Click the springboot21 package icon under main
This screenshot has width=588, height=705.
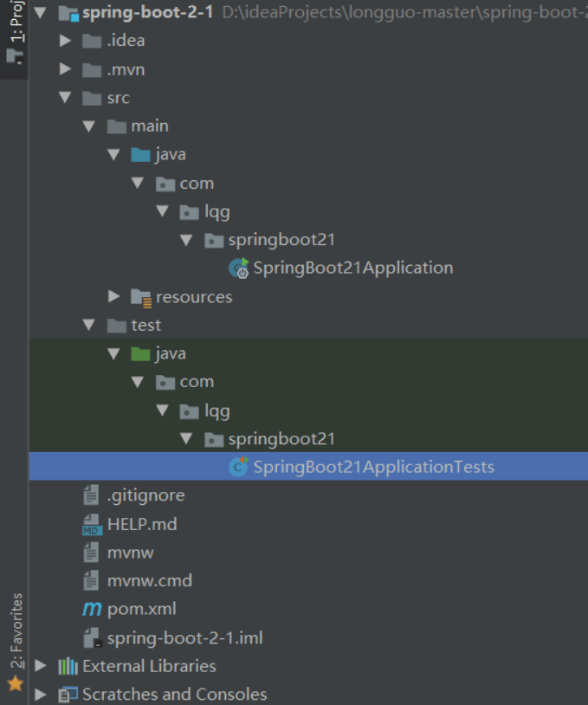(214, 241)
